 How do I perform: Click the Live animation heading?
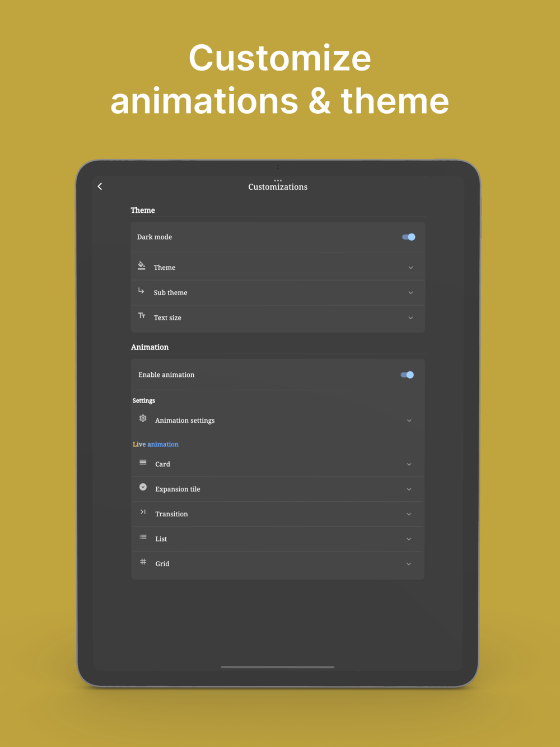(156, 444)
